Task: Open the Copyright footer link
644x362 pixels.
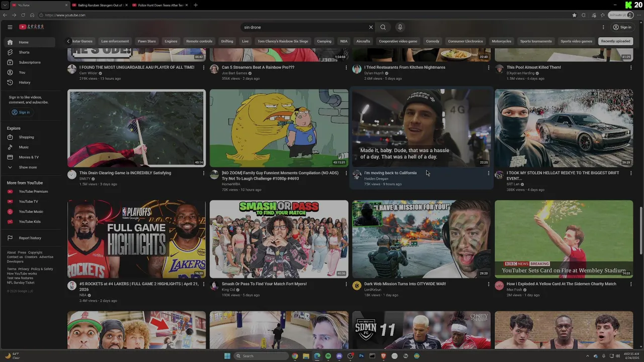Action: (35, 252)
